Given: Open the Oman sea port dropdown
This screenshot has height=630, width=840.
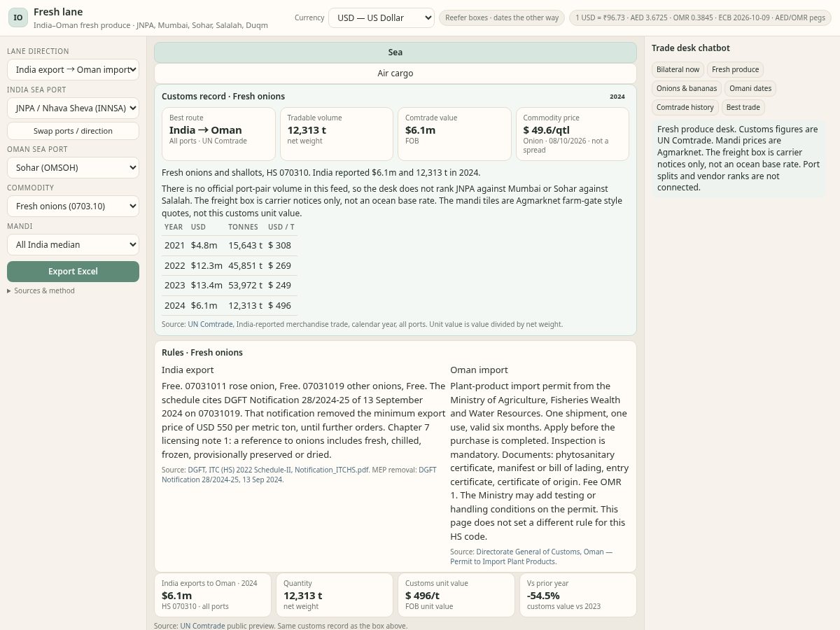Looking at the screenshot, I should tap(73, 167).
